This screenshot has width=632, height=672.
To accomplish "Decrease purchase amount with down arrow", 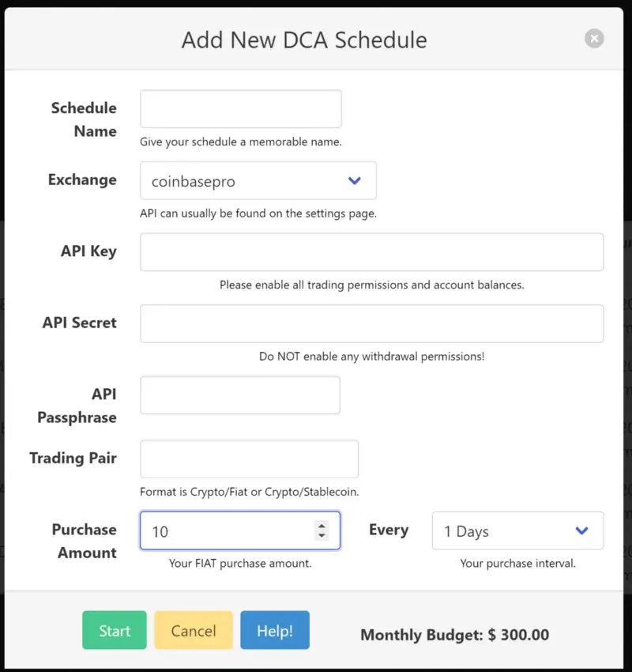I will tap(322, 536).
